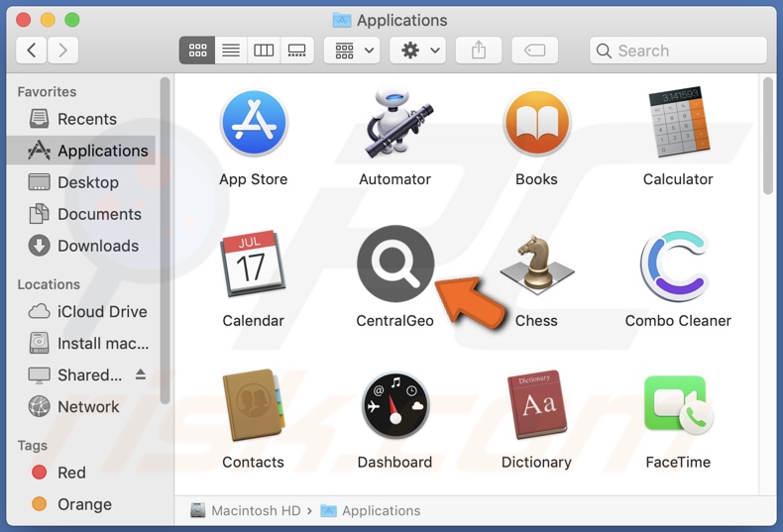The height and width of the screenshot is (532, 783).
Task: Click the Edit Tags toolbar button
Action: tap(535, 50)
